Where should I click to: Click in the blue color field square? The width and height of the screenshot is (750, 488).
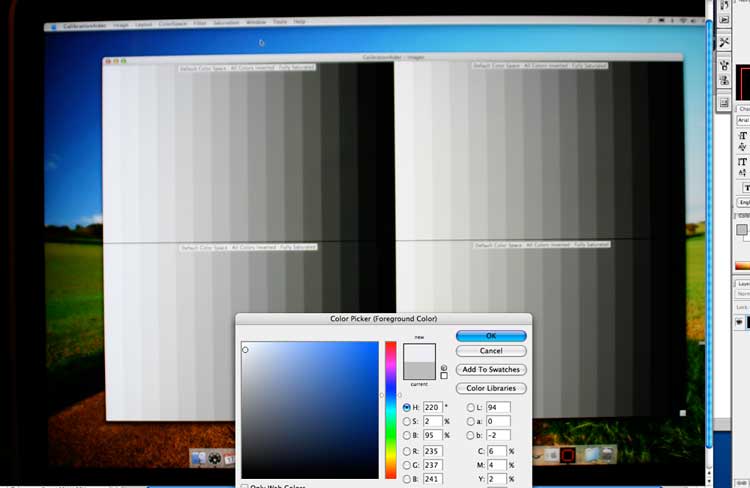pos(310,410)
